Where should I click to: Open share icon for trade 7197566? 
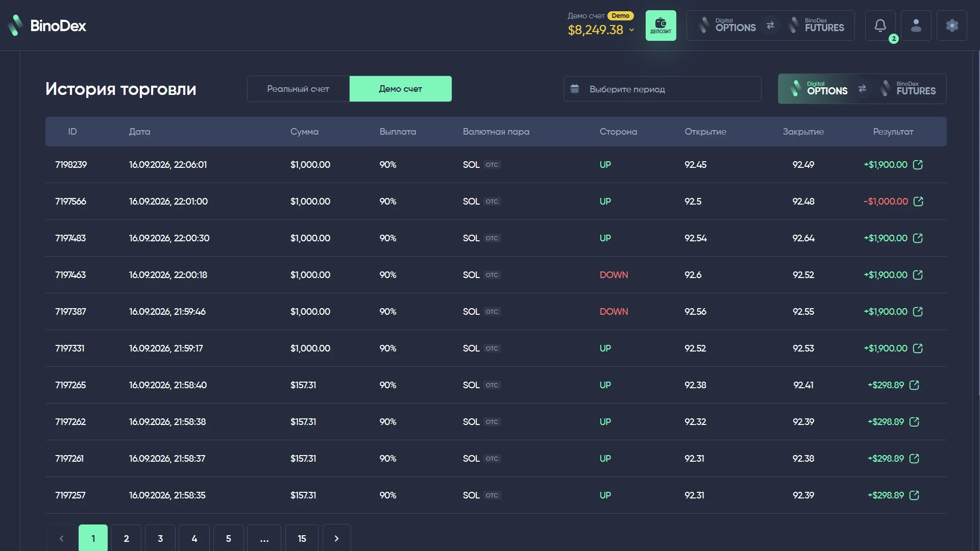(918, 202)
